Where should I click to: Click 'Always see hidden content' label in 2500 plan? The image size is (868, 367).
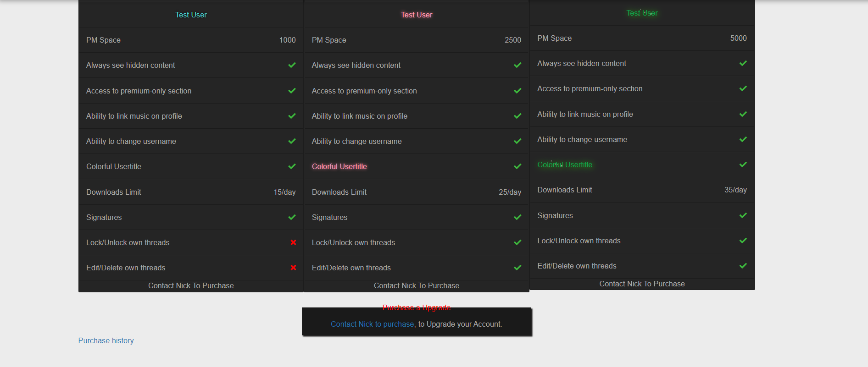356,65
